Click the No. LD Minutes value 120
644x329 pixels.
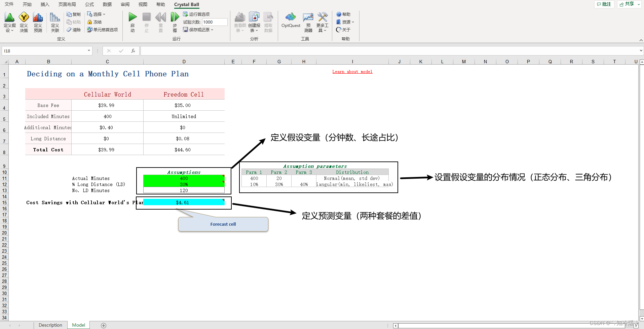[184, 190]
